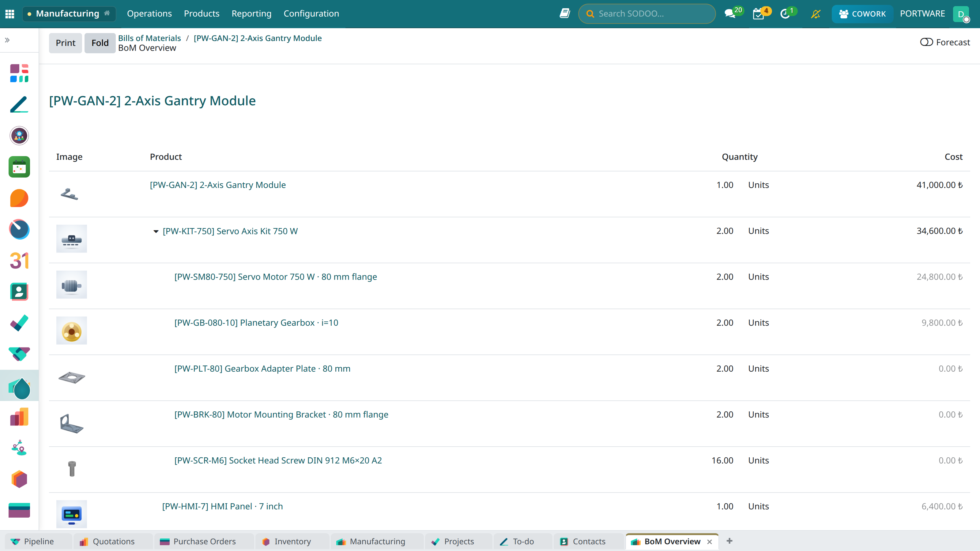Open the dashboards app icon in sidebar
Image resolution: width=980 pixels, height=551 pixels.
click(x=19, y=73)
